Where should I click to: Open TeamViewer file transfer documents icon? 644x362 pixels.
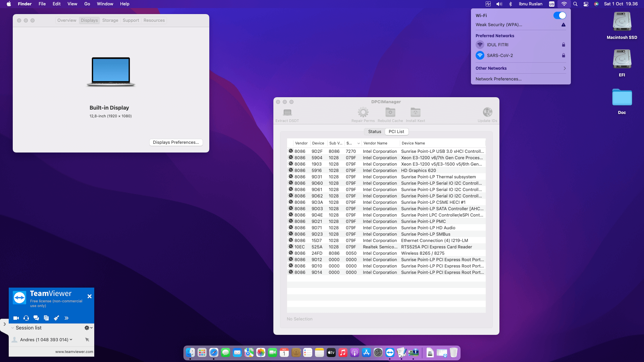46,318
